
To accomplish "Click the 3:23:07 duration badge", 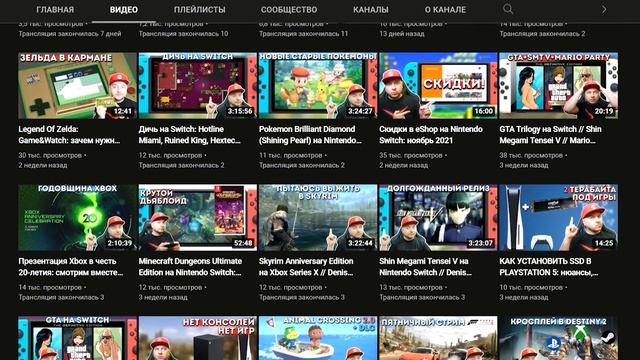I will [480, 243].
